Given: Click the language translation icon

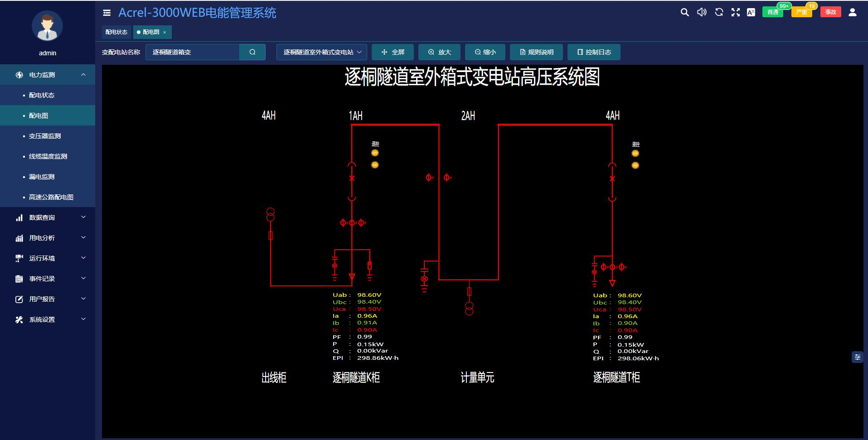Looking at the screenshot, I should (x=751, y=12).
